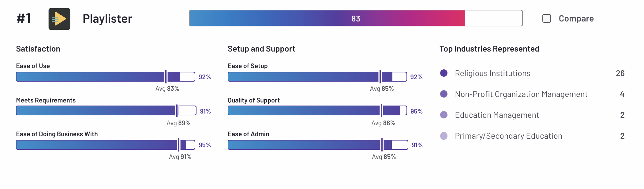Viewport: 644px width, 189px height.
Task: Click the Education Management legend dot
Action: [444, 115]
